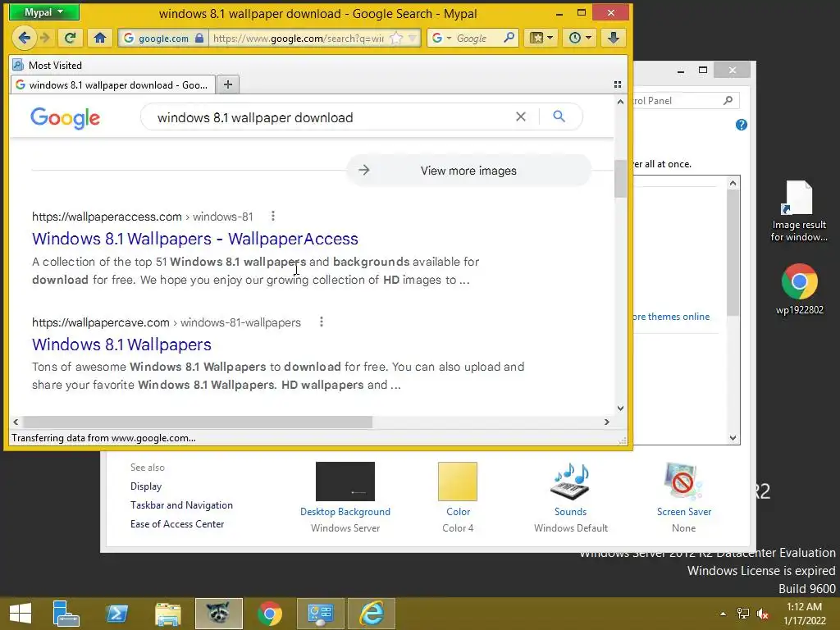Open the Desktop Background settings thumbnail
The height and width of the screenshot is (630, 840).
pos(345,482)
